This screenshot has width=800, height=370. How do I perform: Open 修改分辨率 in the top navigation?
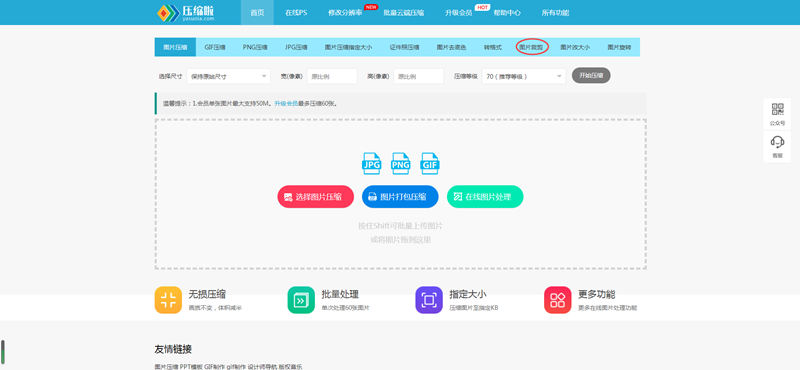345,13
